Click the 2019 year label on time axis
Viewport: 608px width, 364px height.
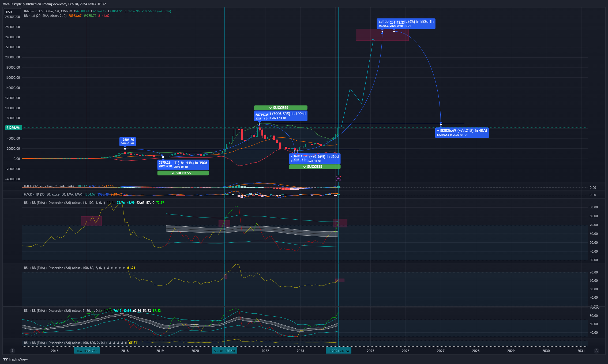point(160,351)
